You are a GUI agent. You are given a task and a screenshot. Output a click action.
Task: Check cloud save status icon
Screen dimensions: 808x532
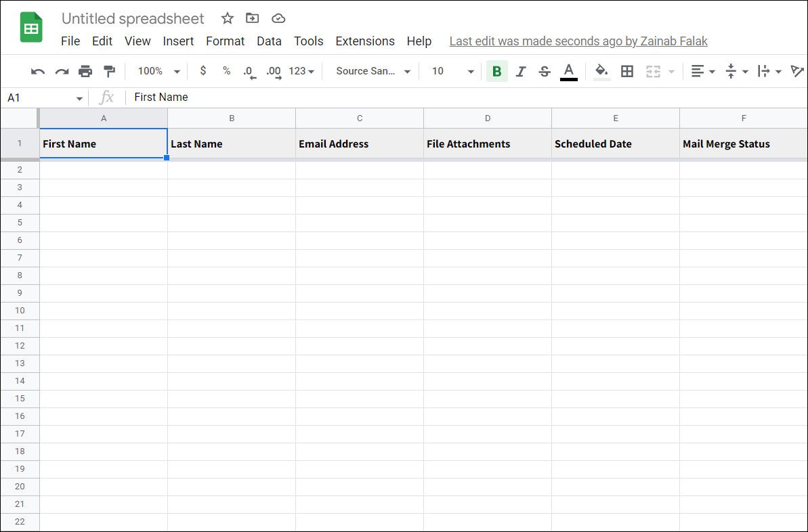(278, 18)
